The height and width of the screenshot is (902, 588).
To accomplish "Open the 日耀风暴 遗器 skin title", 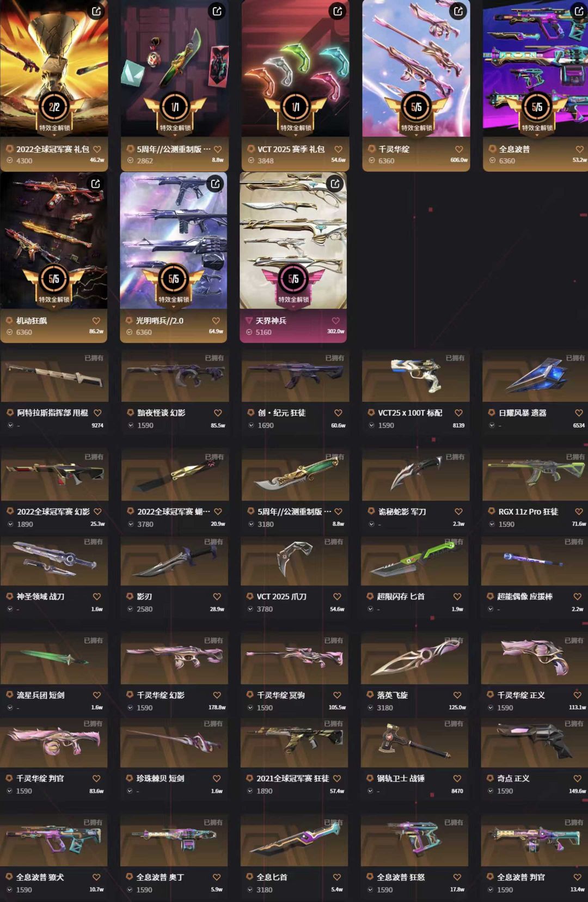I will (x=522, y=413).
